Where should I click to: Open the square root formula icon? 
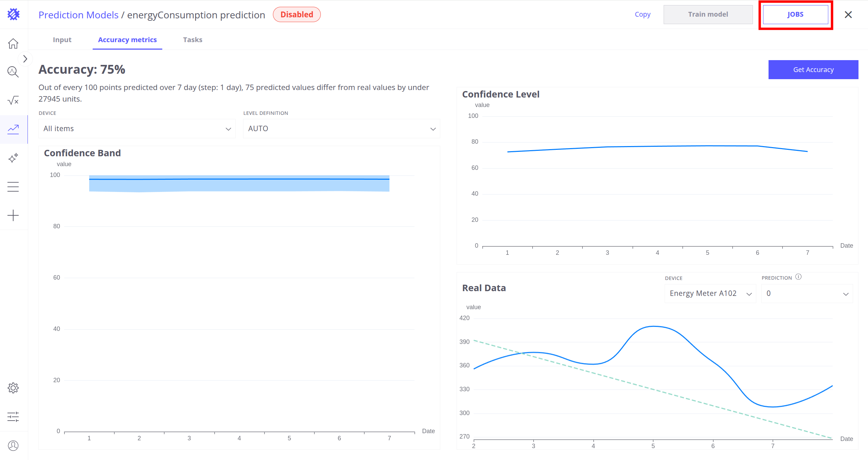(x=13, y=101)
